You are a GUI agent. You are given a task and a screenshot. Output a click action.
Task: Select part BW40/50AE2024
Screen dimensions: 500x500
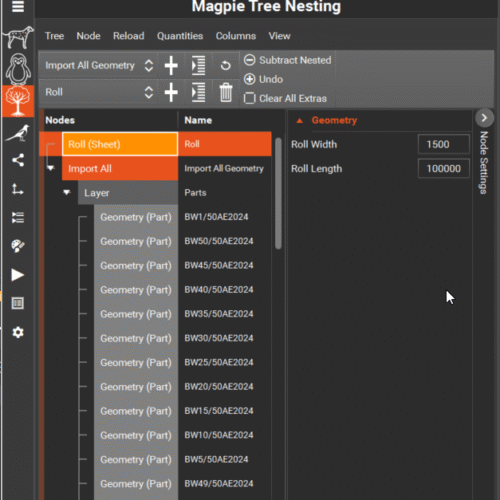pyautogui.click(x=219, y=290)
